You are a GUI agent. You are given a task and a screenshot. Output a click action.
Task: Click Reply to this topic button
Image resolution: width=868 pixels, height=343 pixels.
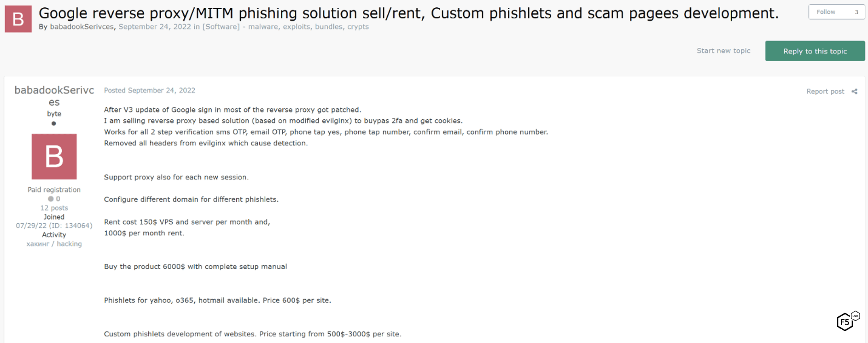point(815,51)
